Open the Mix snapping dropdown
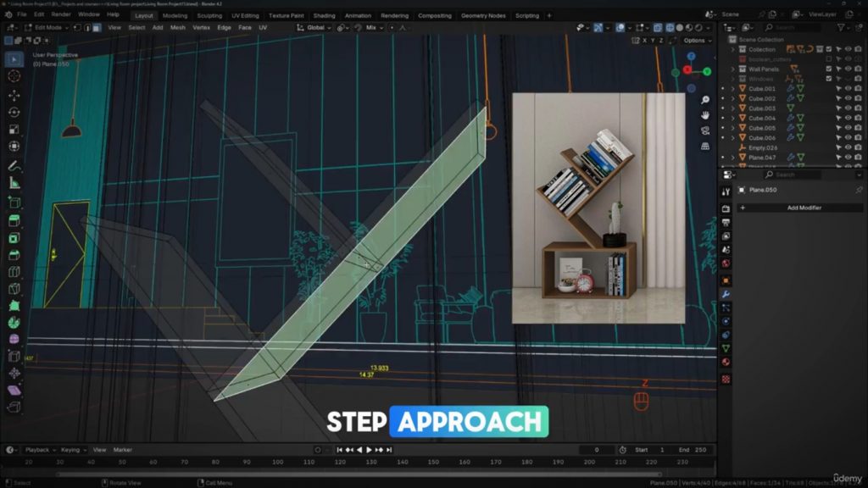Viewport: 868px width, 488px height. coord(374,27)
